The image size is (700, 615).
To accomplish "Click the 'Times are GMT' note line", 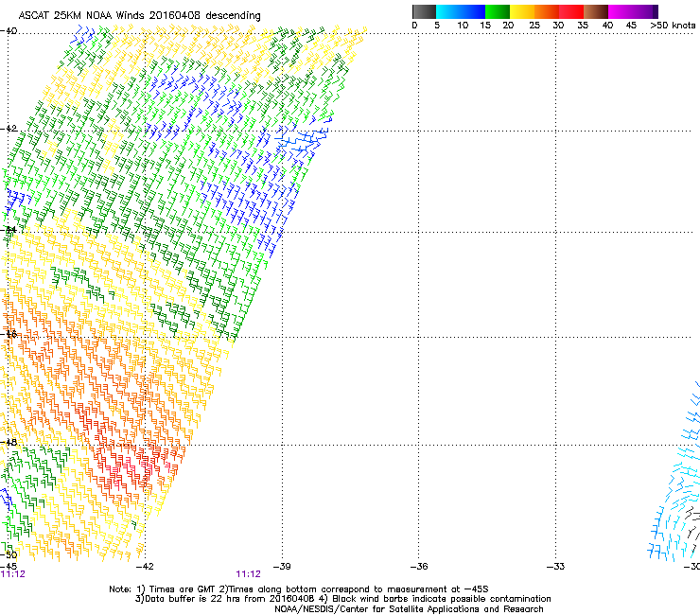I will (299, 589).
